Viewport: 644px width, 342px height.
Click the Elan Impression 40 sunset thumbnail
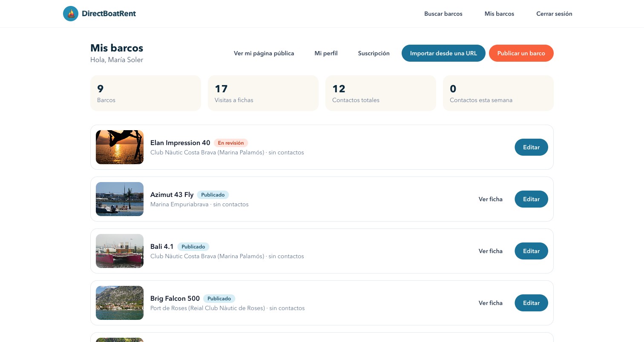coord(120,147)
